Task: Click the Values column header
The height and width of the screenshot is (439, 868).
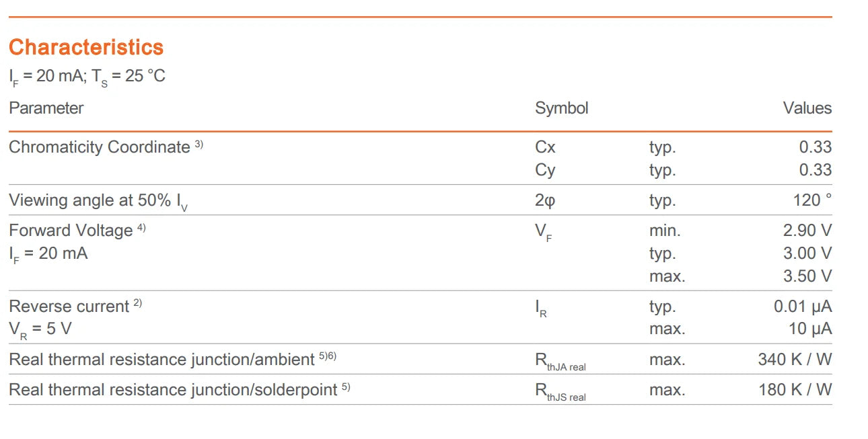Action: (x=807, y=108)
